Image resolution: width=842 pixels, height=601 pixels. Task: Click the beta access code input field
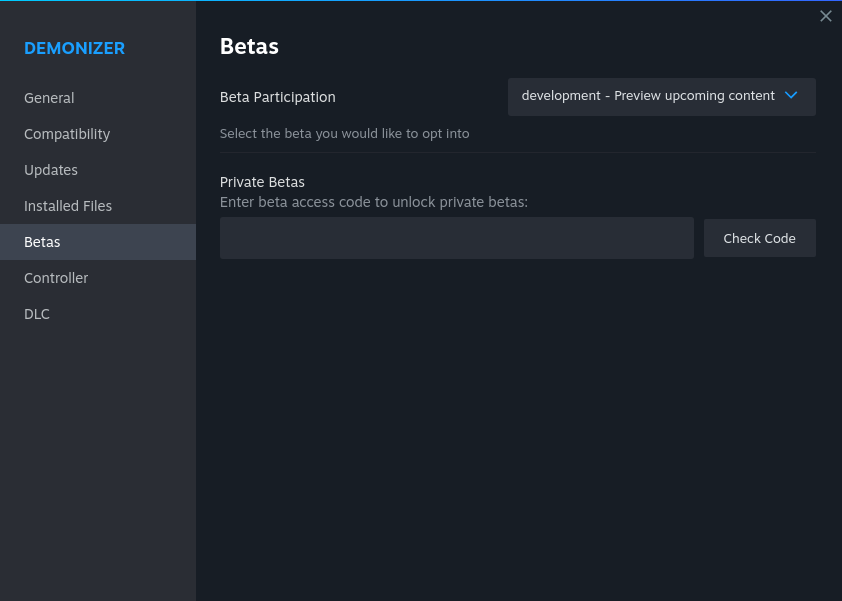456,238
